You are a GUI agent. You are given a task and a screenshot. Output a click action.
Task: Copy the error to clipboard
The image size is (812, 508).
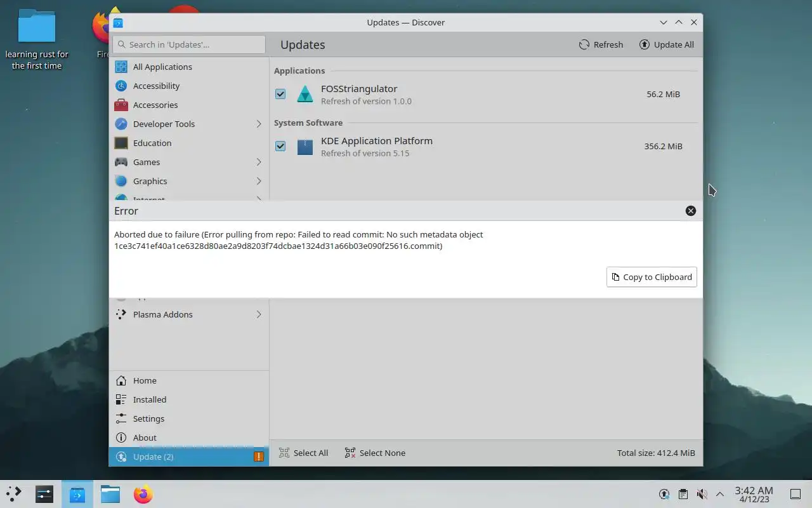coord(652,277)
